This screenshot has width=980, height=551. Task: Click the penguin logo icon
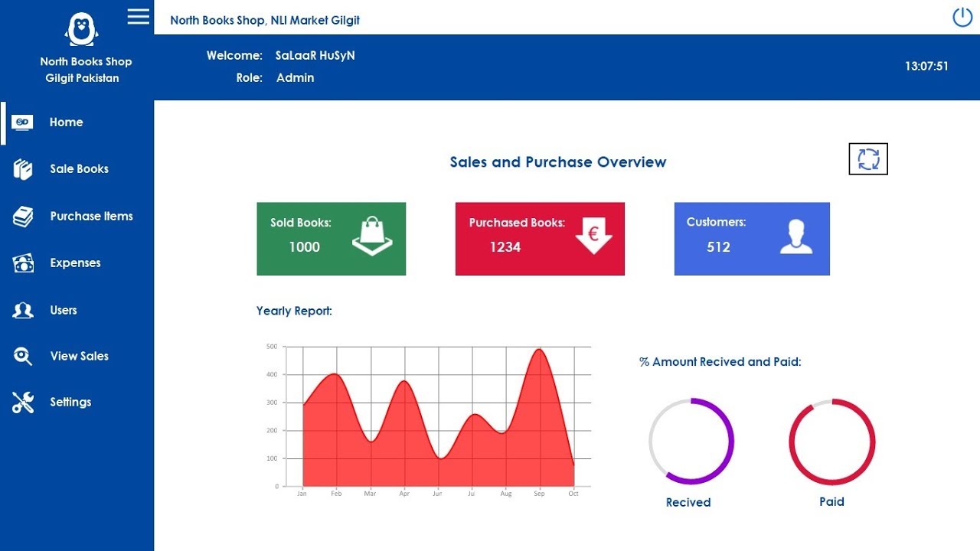[81, 30]
